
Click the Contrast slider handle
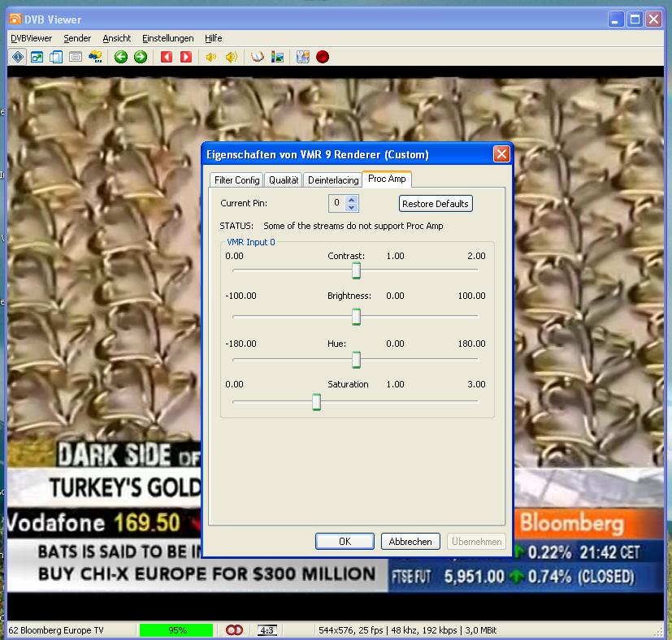(356, 270)
